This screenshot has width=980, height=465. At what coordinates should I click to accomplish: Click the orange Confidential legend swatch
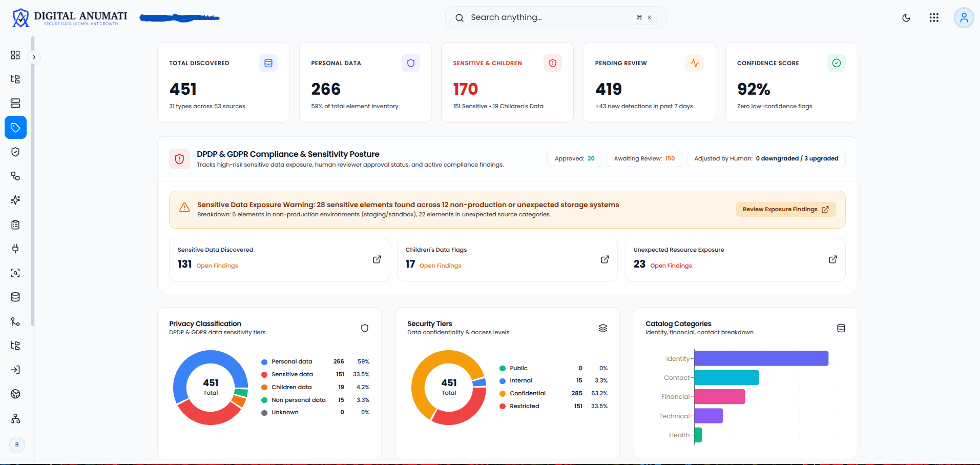click(503, 394)
